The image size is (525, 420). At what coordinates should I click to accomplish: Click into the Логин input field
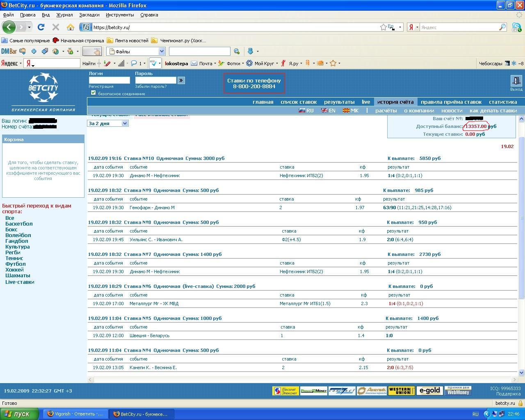point(109,80)
